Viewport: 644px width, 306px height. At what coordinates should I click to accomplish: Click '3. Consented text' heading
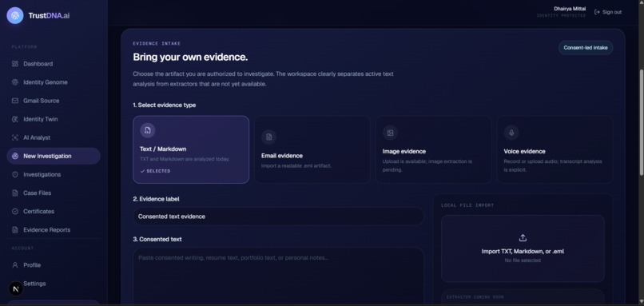tap(157, 239)
